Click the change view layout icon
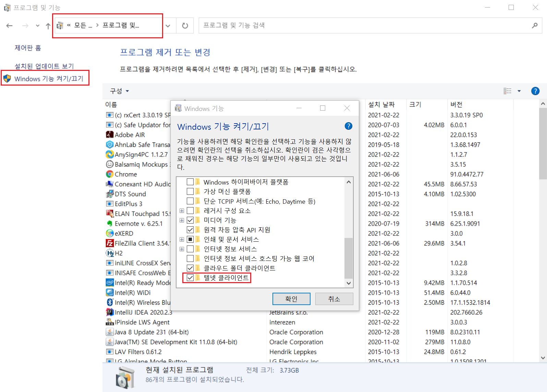The width and height of the screenshot is (547, 392). point(507,91)
